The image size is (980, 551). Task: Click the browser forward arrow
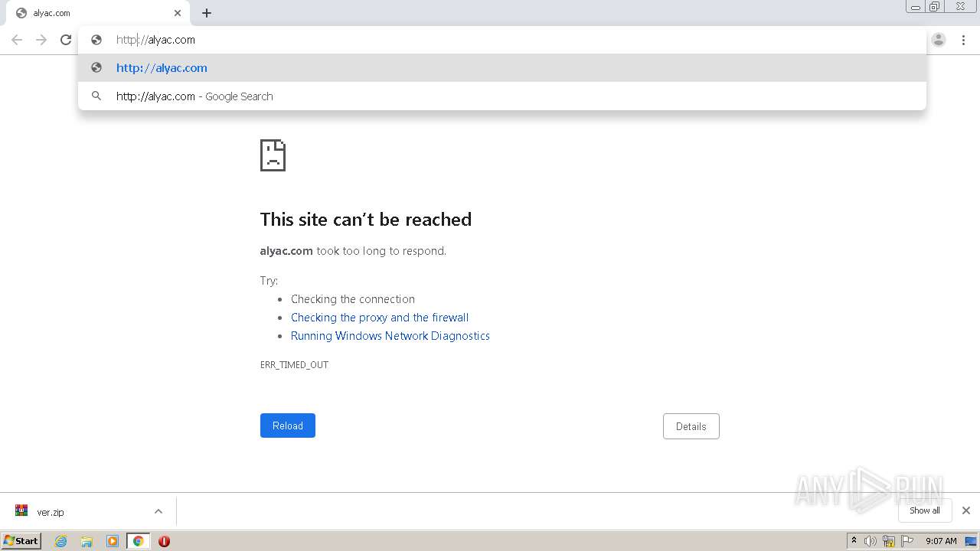coord(41,40)
